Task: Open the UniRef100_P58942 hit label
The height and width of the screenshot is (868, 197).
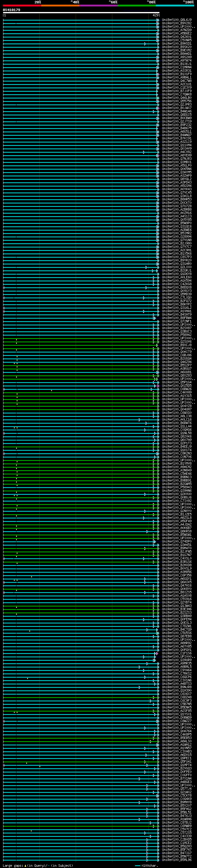Action: pos(176,335)
